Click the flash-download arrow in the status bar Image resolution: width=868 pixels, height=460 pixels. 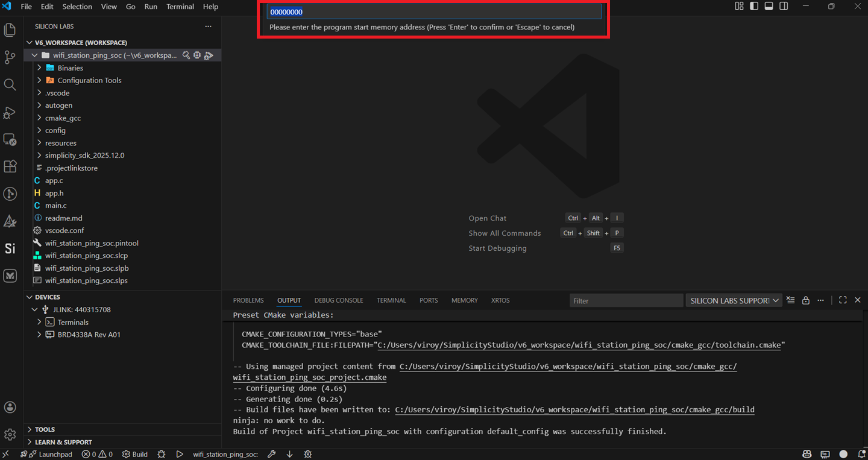(289, 454)
